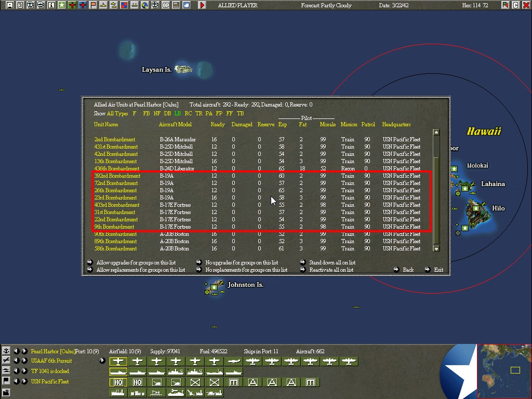Filter list by FB fighter-bomber type
The image size is (532, 399).
click(146, 114)
